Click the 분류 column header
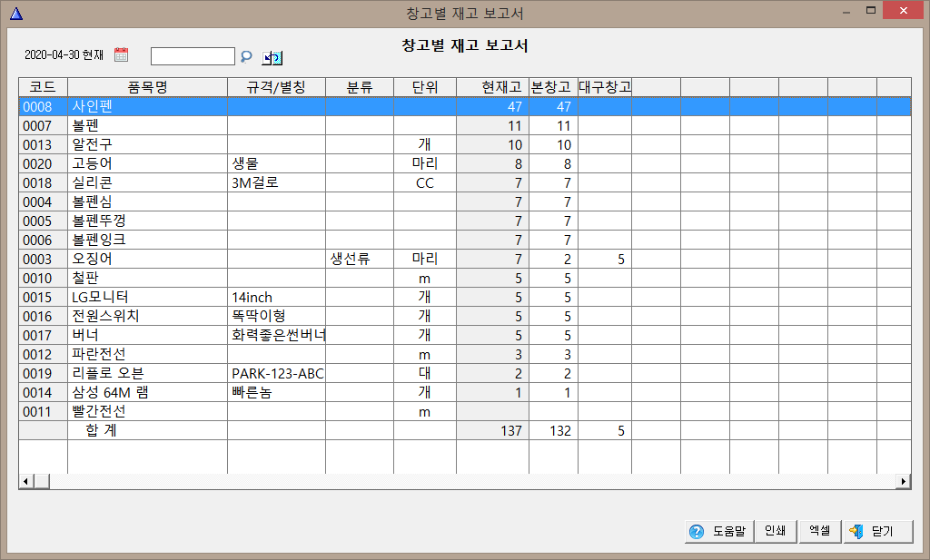 [360, 87]
